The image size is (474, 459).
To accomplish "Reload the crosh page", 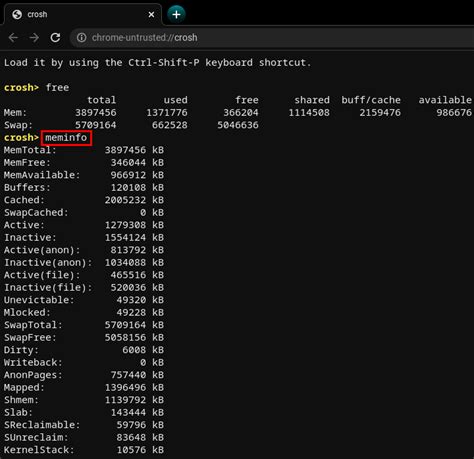I will click(55, 37).
